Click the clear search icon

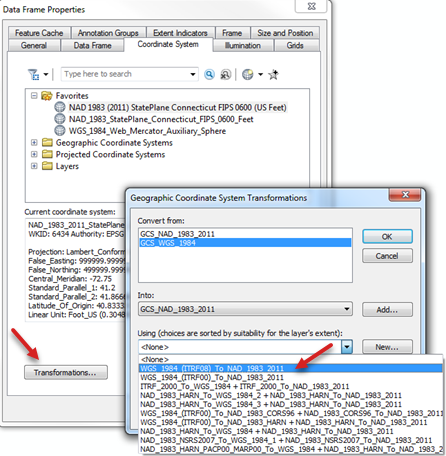(x=225, y=74)
